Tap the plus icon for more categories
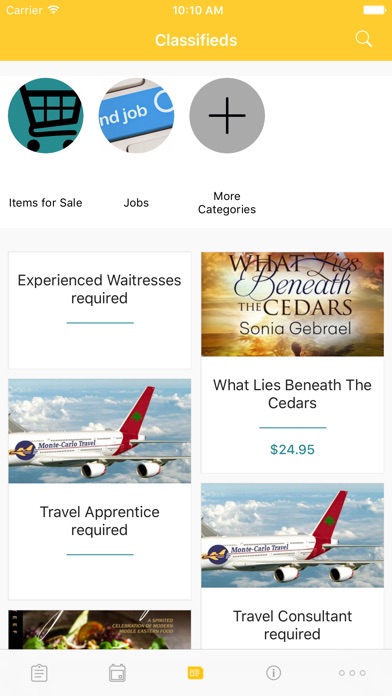392x696 pixels. coord(227,115)
